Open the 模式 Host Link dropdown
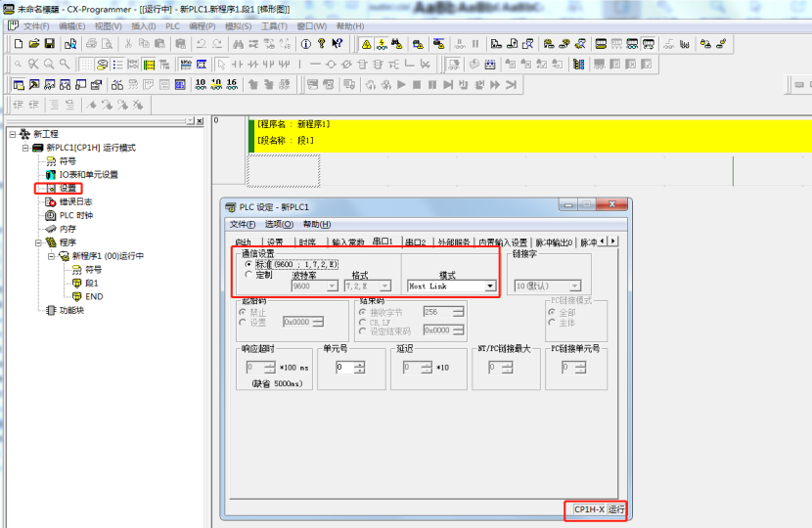Viewport: 812px width, 528px height. click(x=490, y=286)
